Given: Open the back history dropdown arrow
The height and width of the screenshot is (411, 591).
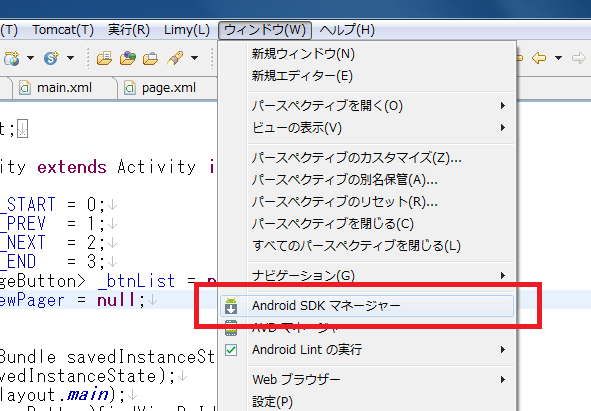Looking at the screenshot, I should pos(559,58).
